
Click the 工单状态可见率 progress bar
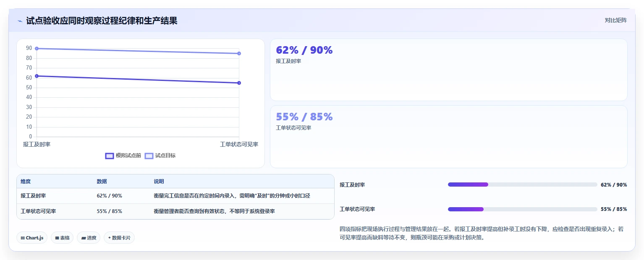tap(522, 209)
